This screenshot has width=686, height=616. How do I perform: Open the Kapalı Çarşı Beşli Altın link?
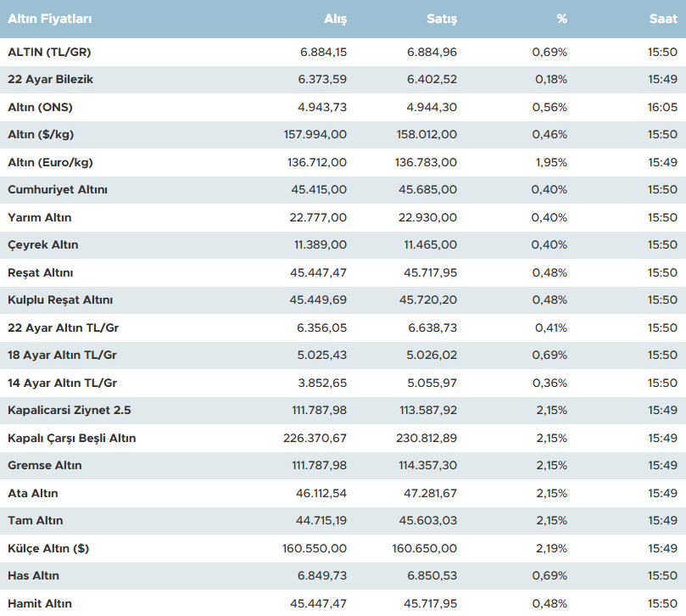pyautogui.click(x=72, y=439)
